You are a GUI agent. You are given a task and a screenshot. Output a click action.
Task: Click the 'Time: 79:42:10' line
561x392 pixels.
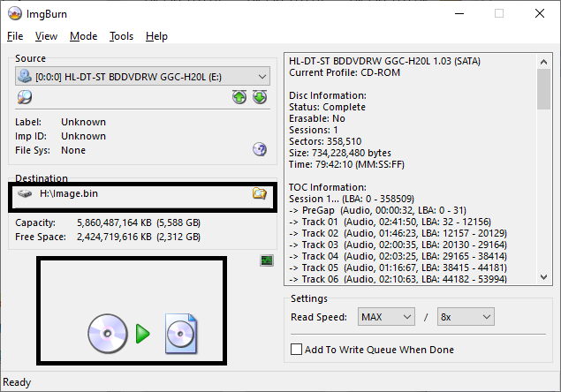(346, 164)
